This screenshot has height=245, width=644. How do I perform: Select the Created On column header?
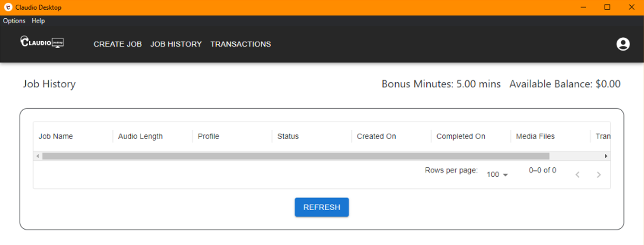point(377,136)
